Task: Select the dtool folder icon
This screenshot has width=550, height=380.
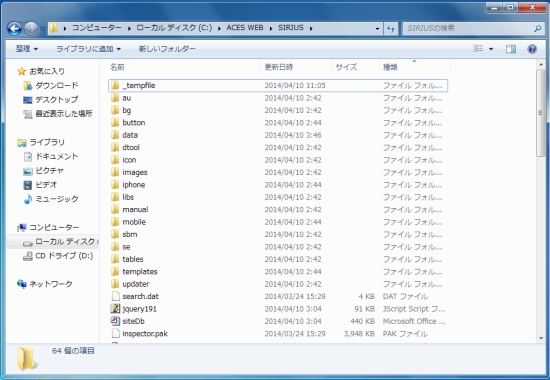Action: [x=115, y=147]
